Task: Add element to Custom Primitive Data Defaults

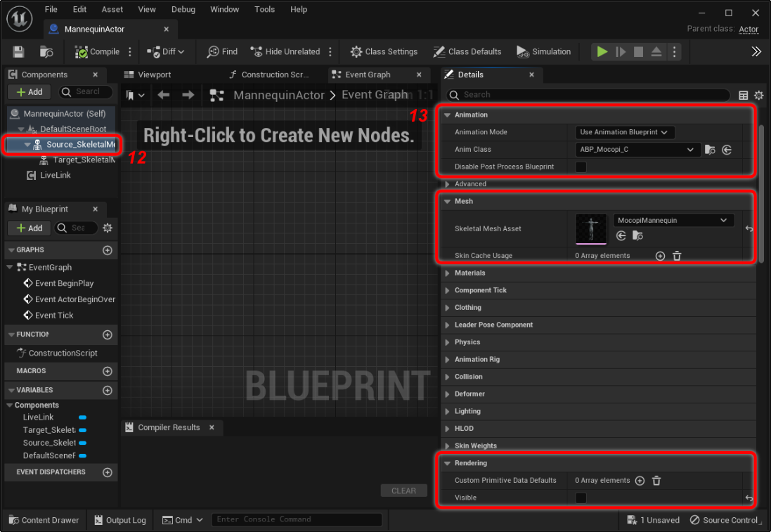Action: point(640,481)
